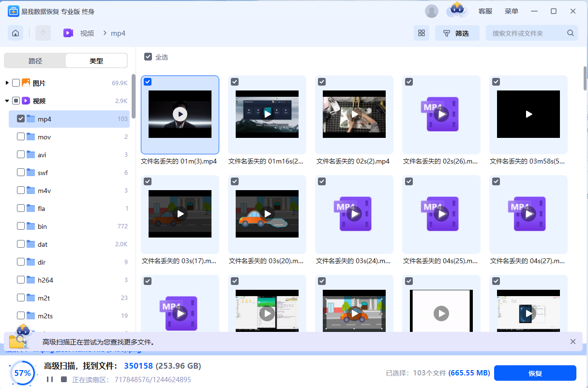The width and height of the screenshot is (588, 388).
Task: Collapse the 视频 tree category
Action: click(x=7, y=101)
